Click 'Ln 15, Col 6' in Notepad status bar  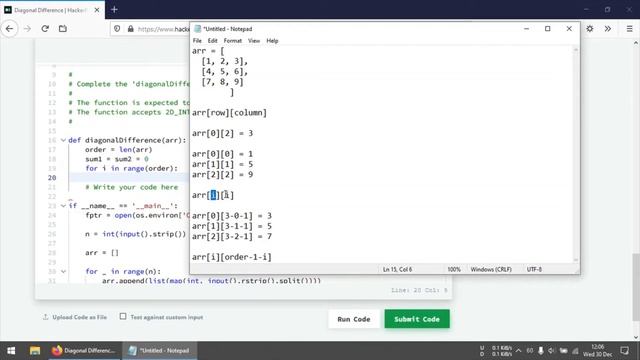pyautogui.click(x=397, y=269)
